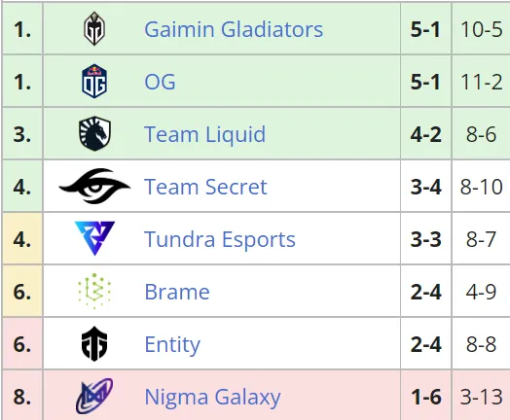The width and height of the screenshot is (510, 420).
Task: Open the OG team link
Action: click(160, 82)
